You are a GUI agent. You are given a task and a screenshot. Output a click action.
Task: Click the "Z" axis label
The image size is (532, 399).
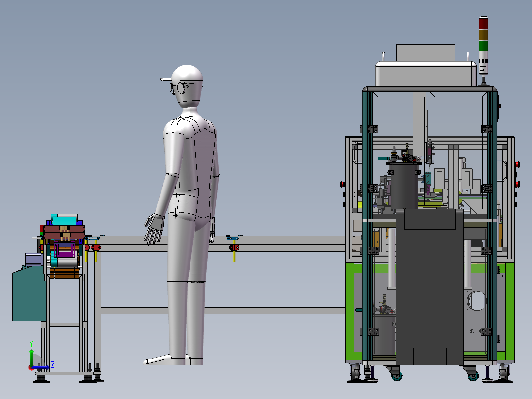point(53,365)
